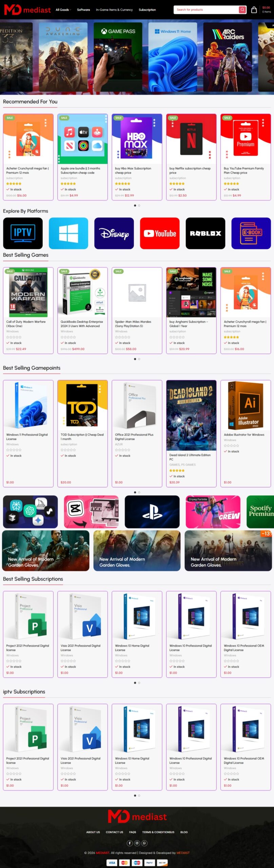Viewport: 274px width, 868px height.
Task: Open the Facebook icon in footer
Action: pyautogui.click(x=130, y=843)
